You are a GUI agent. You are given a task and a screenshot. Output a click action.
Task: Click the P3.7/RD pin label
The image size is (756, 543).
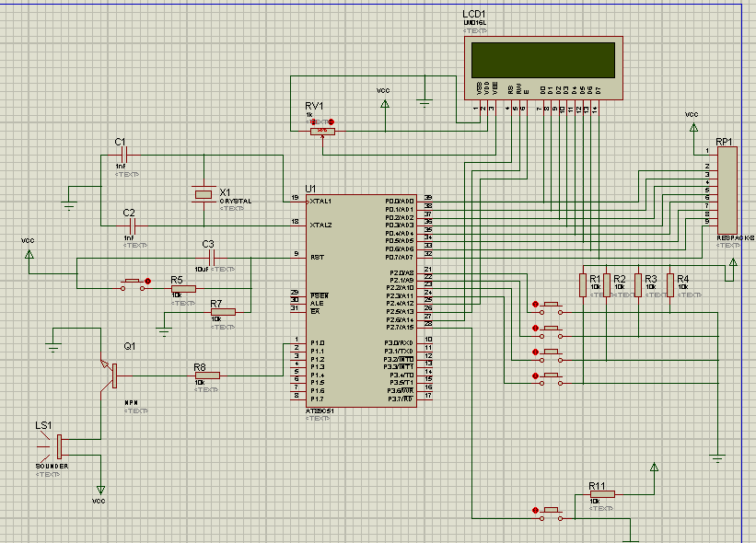pos(400,399)
